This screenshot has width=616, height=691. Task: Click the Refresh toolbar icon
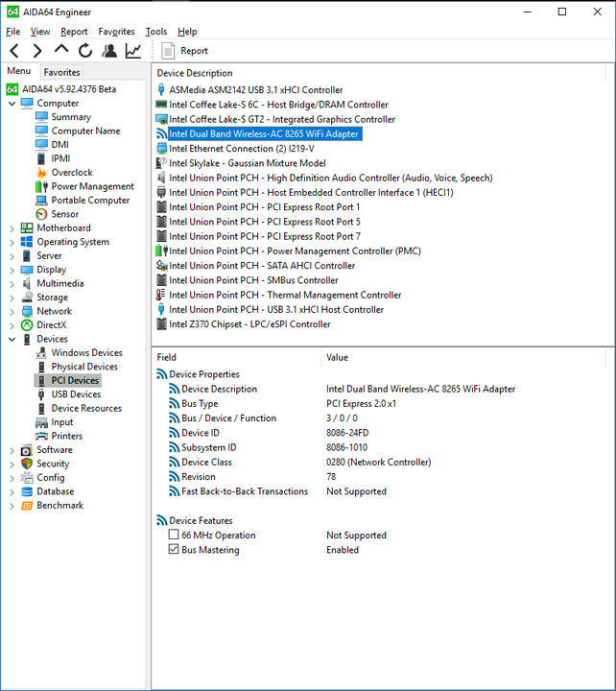(x=85, y=51)
